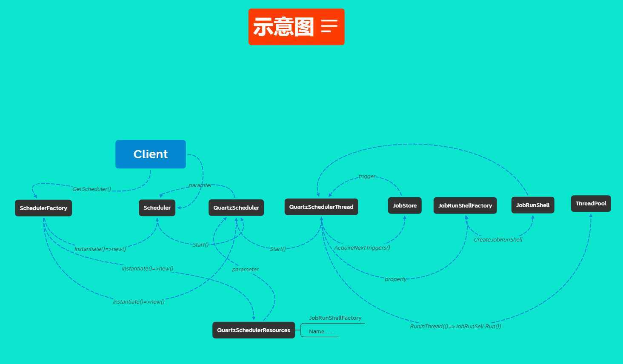Click the Scheduler node
This screenshot has height=364, width=623.
pyautogui.click(x=157, y=208)
